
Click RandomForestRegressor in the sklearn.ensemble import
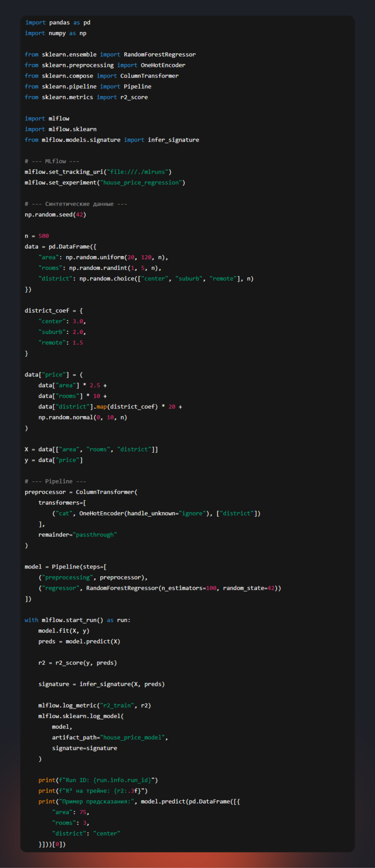pos(160,55)
